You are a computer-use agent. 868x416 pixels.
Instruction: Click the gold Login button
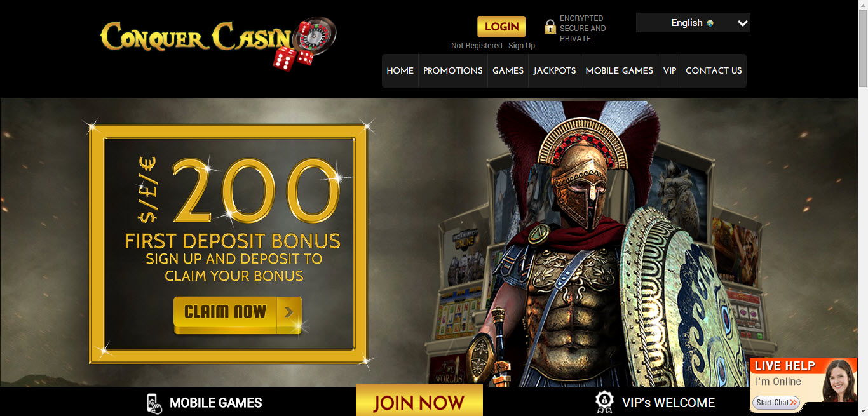tap(501, 27)
